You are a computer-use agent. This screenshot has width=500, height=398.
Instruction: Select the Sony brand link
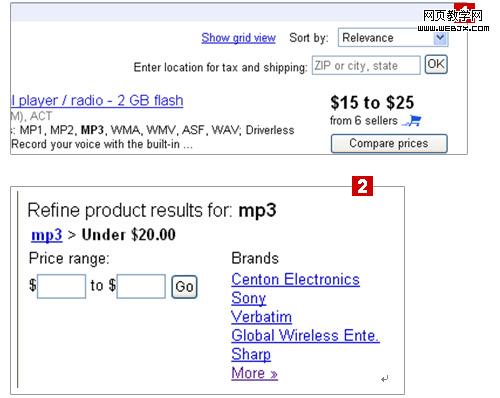(249, 298)
